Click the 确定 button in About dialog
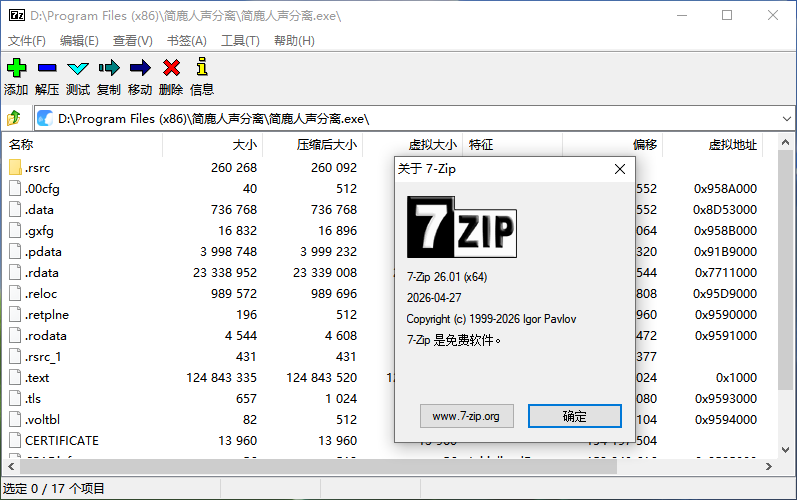 tap(575, 416)
